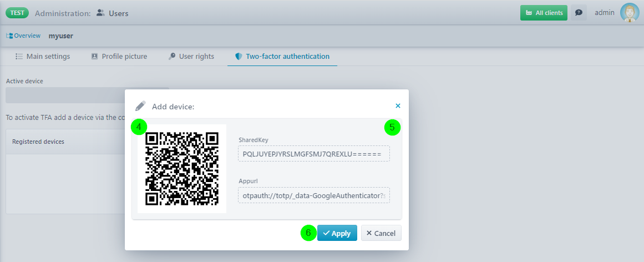Click the Appurl label
This screenshot has width=644, height=262.
point(248,180)
